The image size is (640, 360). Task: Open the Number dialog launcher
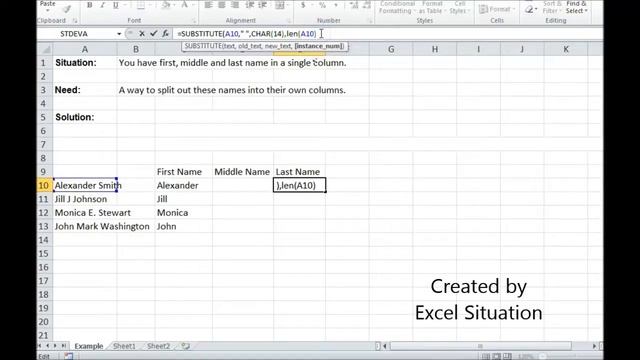point(370,20)
